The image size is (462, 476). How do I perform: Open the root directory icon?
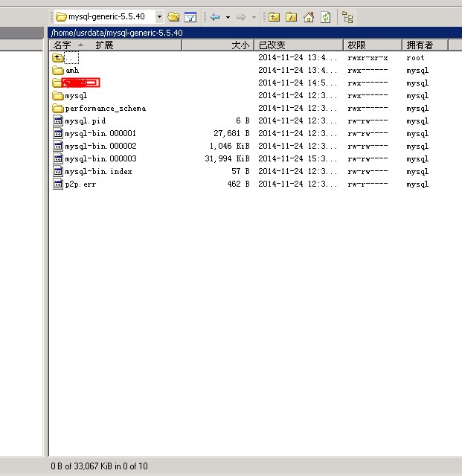coord(292,16)
